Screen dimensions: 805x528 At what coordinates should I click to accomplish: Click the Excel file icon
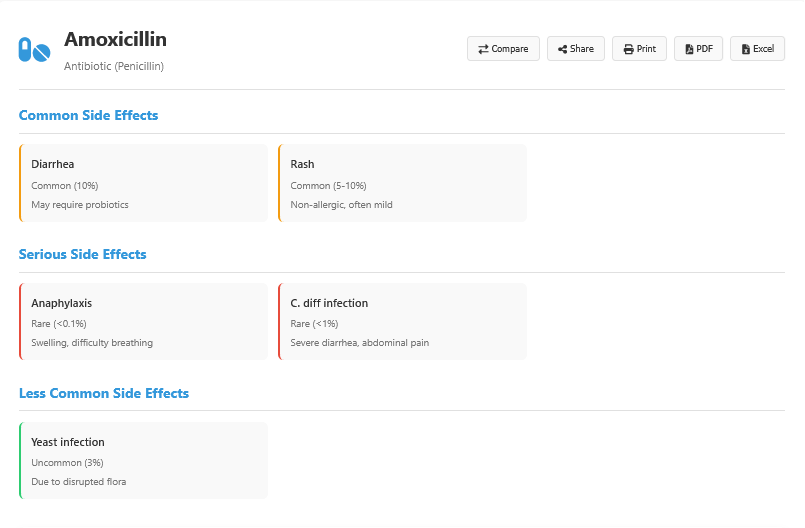(x=745, y=49)
